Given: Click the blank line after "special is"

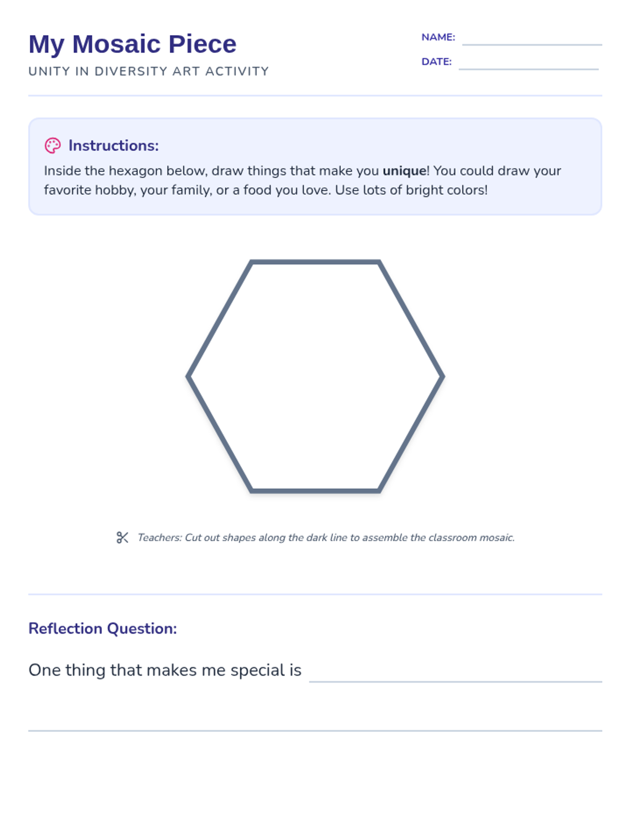Looking at the screenshot, I should (x=455, y=676).
